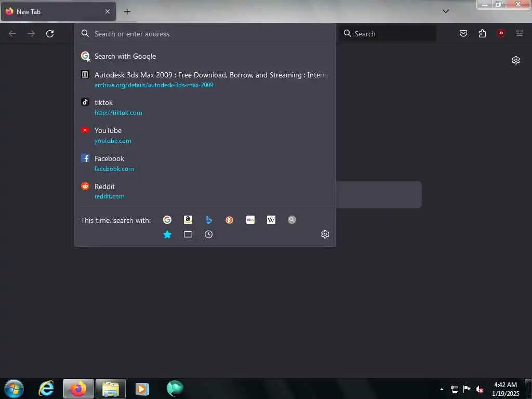Open the teal globe browser taskbar icon
The width and height of the screenshot is (532, 399).
(x=175, y=389)
